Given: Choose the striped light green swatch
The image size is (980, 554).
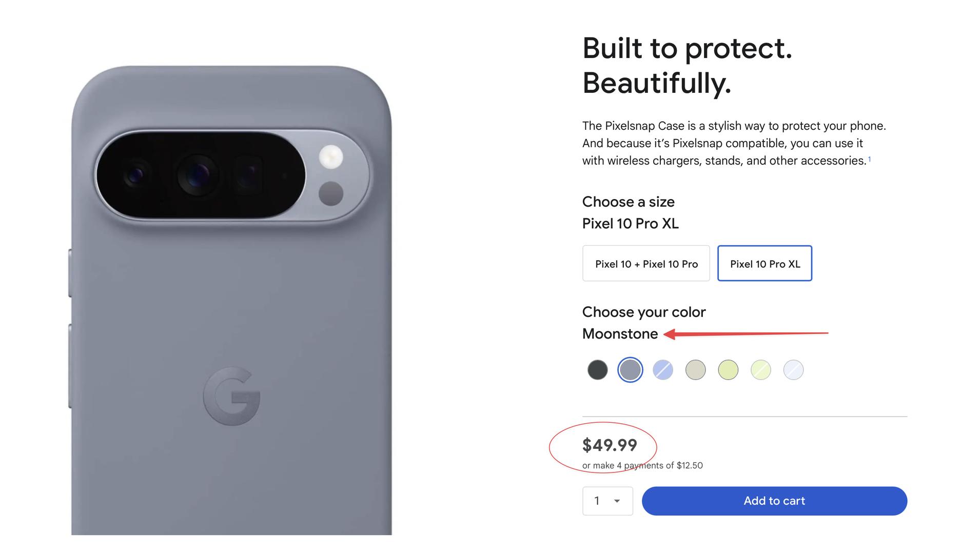Looking at the screenshot, I should click(x=760, y=370).
